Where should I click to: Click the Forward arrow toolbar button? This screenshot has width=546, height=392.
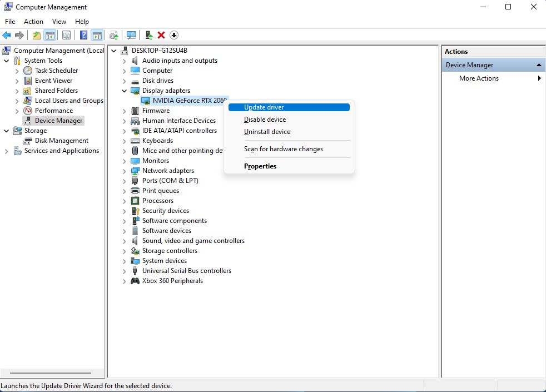pyautogui.click(x=19, y=35)
